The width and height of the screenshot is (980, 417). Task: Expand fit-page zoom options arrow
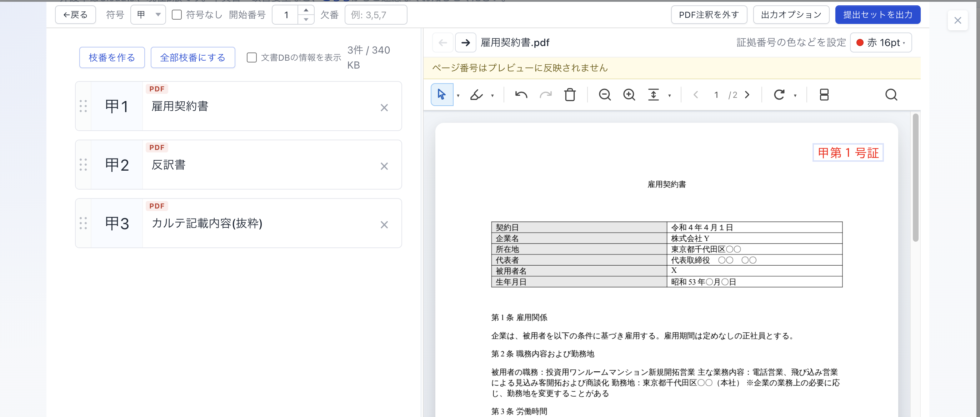[x=670, y=95]
